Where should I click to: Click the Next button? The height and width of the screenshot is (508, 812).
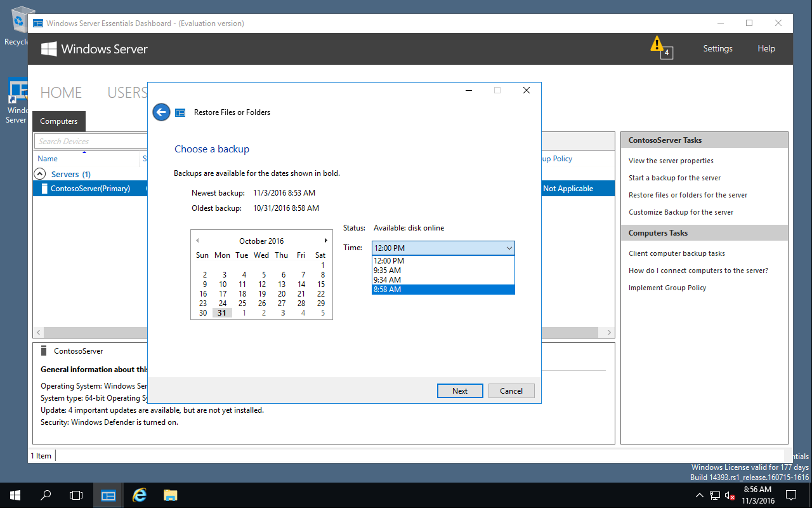tap(460, 391)
